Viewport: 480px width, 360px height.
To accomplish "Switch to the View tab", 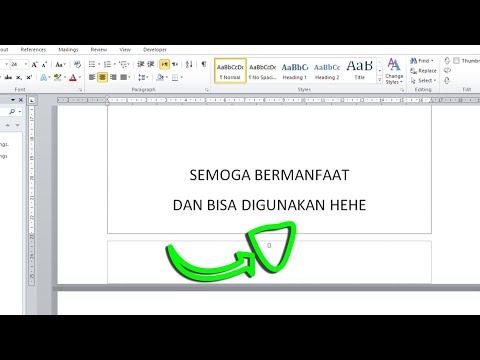I will [x=125, y=50].
